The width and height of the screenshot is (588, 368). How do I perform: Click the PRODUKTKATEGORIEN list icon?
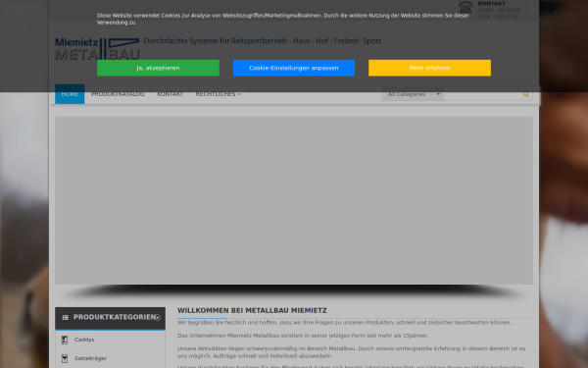(x=66, y=318)
